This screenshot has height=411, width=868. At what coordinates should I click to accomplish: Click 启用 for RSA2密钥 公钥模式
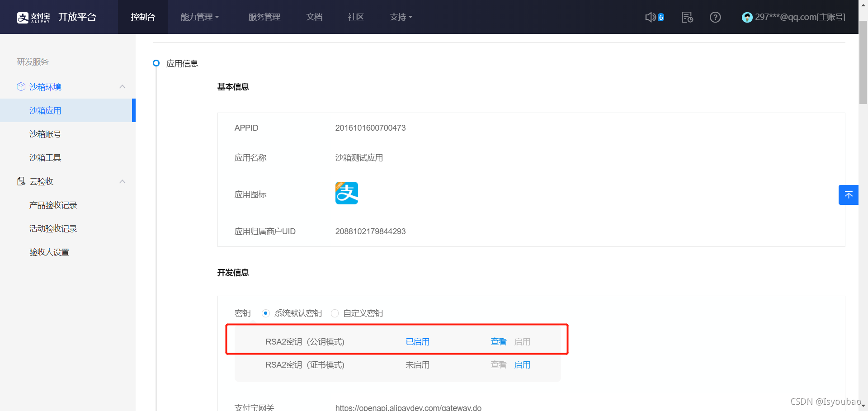click(x=522, y=342)
